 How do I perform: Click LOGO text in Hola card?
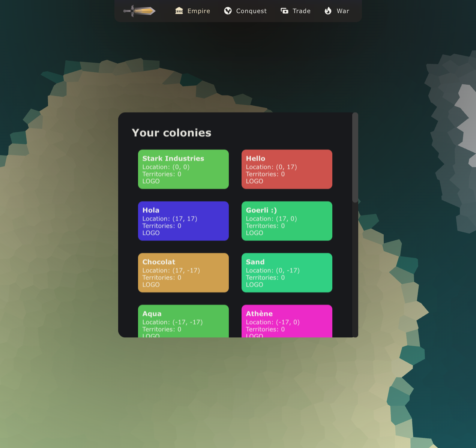[x=151, y=233]
